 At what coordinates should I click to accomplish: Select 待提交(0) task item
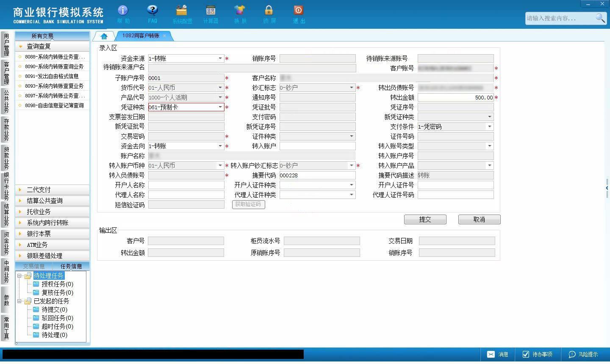coord(50,309)
